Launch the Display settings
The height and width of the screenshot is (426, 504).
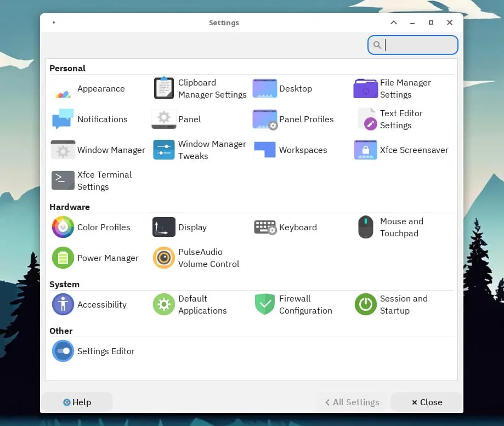pos(164,228)
